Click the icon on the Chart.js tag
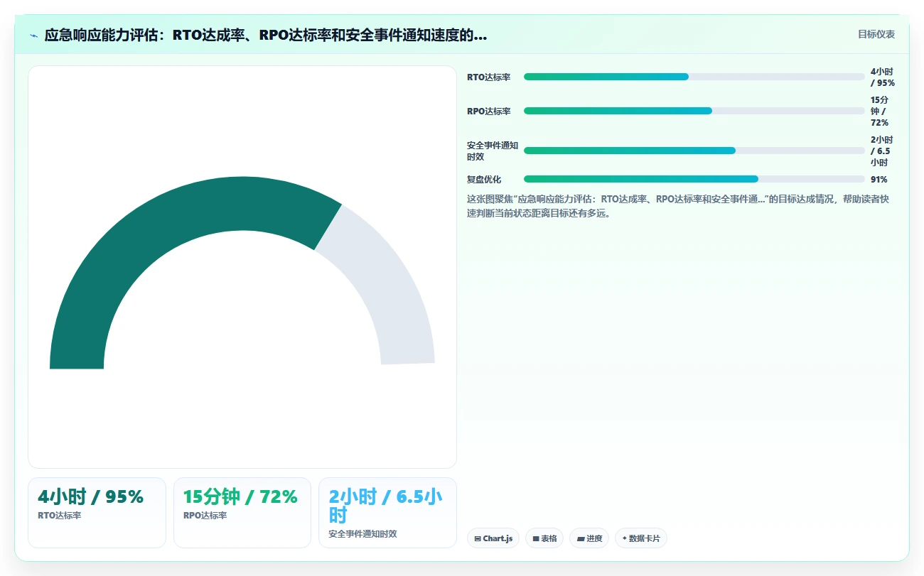The width and height of the screenshot is (924, 576). (478, 539)
